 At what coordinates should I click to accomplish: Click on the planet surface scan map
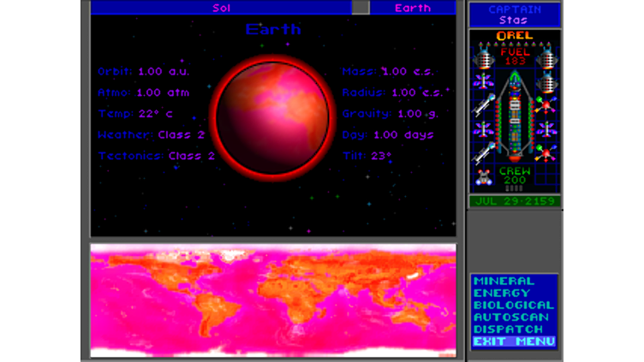point(272,300)
